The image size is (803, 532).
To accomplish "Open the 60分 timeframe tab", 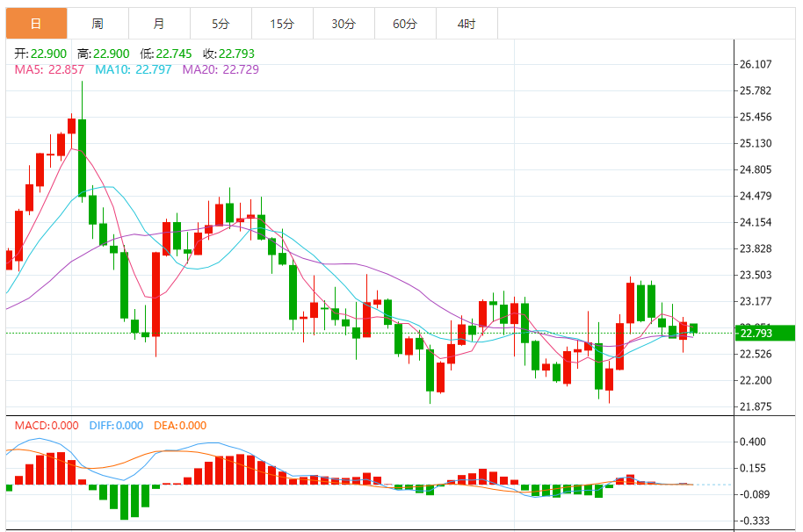I will tap(405, 24).
